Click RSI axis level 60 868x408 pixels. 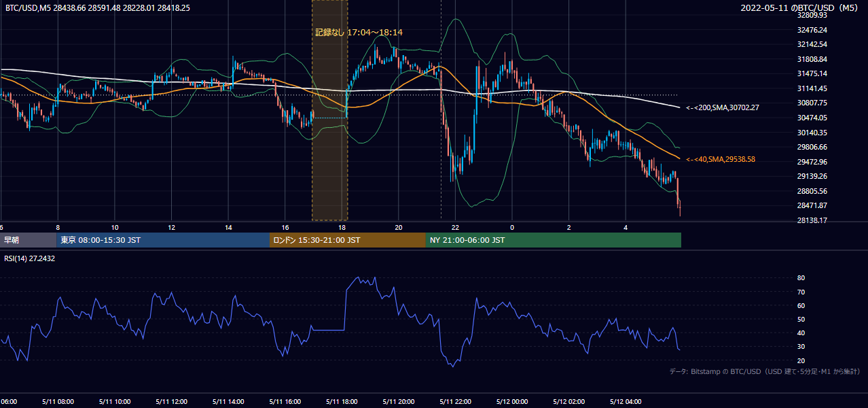(801, 305)
